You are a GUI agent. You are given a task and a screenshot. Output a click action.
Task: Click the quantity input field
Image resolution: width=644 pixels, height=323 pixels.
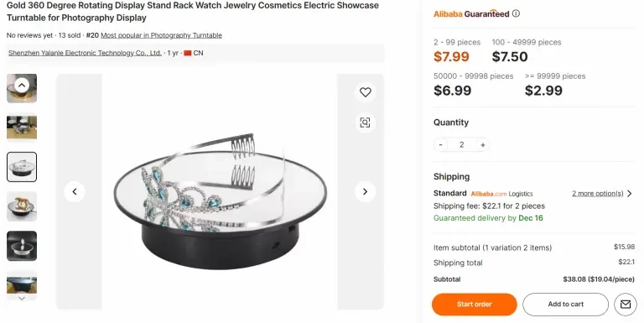click(x=462, y=144)
